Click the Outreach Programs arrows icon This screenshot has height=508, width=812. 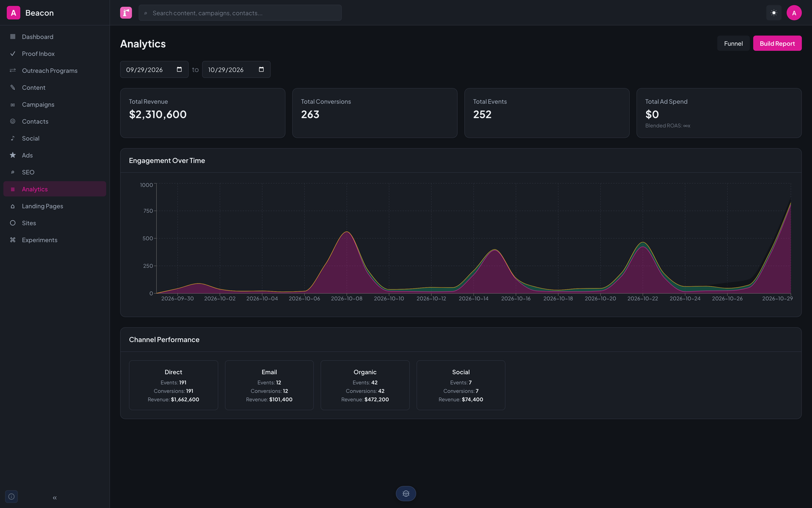click(x=12, y=71)
